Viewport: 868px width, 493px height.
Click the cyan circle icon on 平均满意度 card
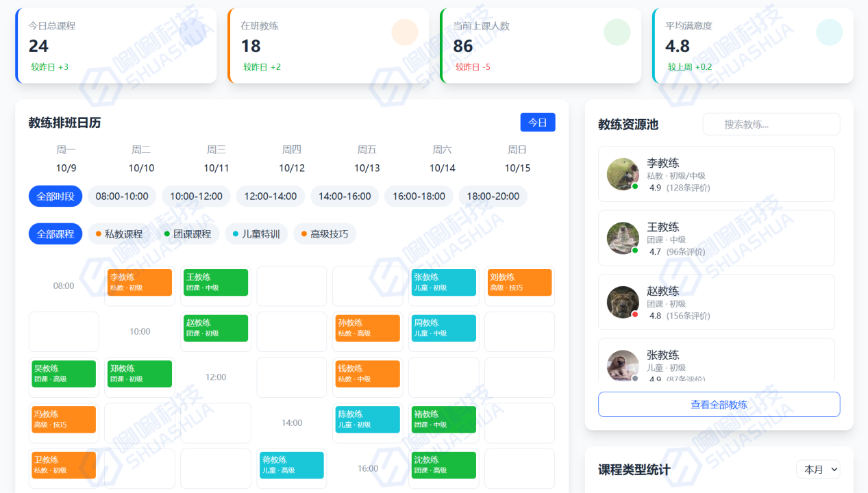(829, 32)
